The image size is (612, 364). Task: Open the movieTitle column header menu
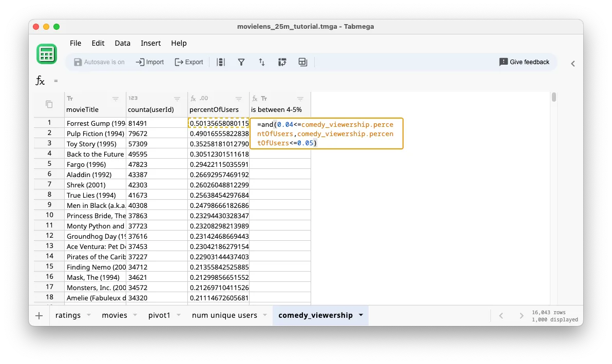(116, 98)
